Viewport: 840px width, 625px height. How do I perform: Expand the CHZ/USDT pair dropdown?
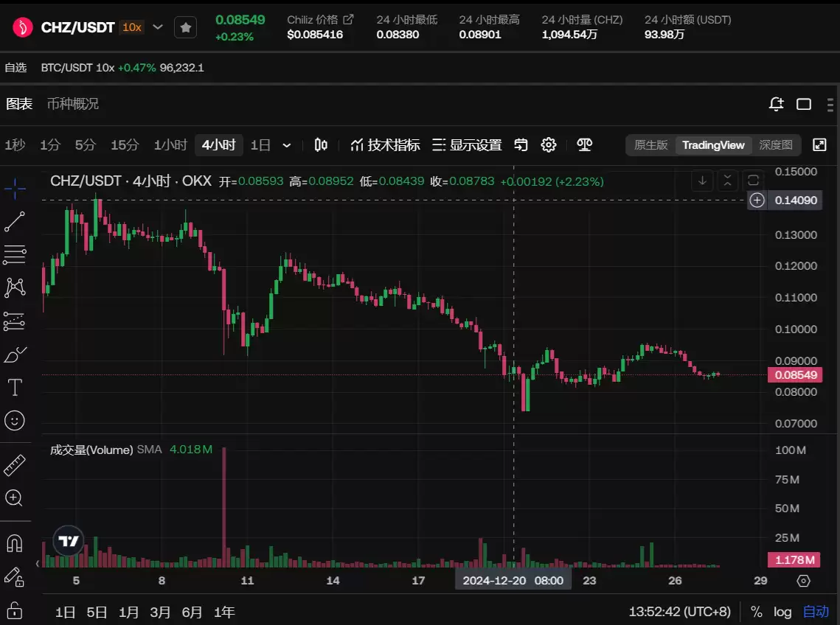(158, 27)
